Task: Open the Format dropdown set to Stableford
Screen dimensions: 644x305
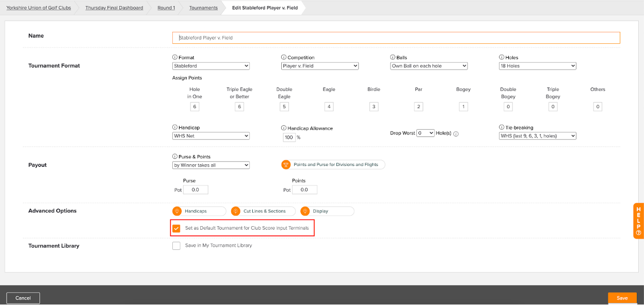Action: tap(211, 66)
